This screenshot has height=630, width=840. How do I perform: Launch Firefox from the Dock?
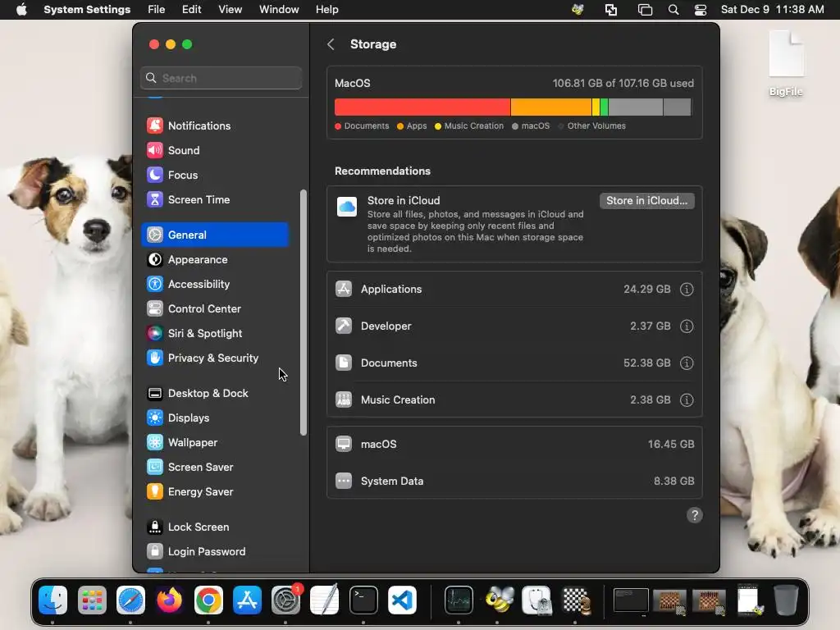coord(169,600)
